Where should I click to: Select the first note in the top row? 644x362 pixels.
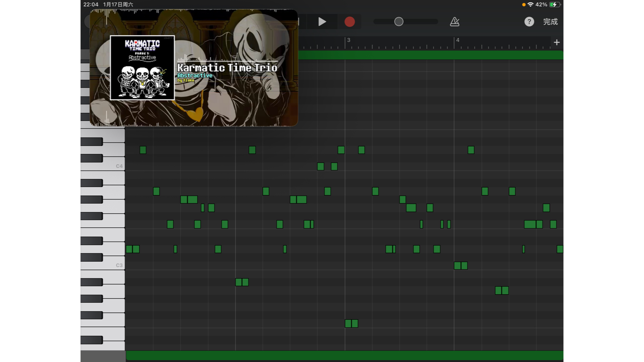[143, 150]
